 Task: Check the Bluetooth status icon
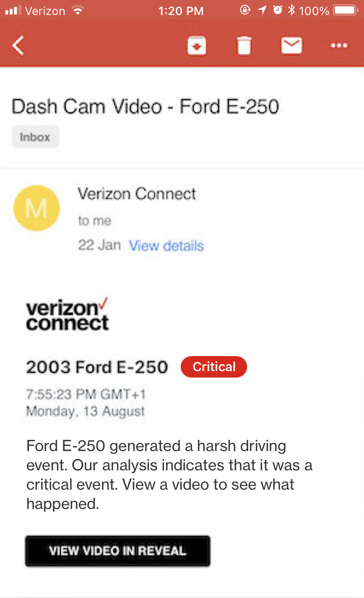[x=292, y=10]
